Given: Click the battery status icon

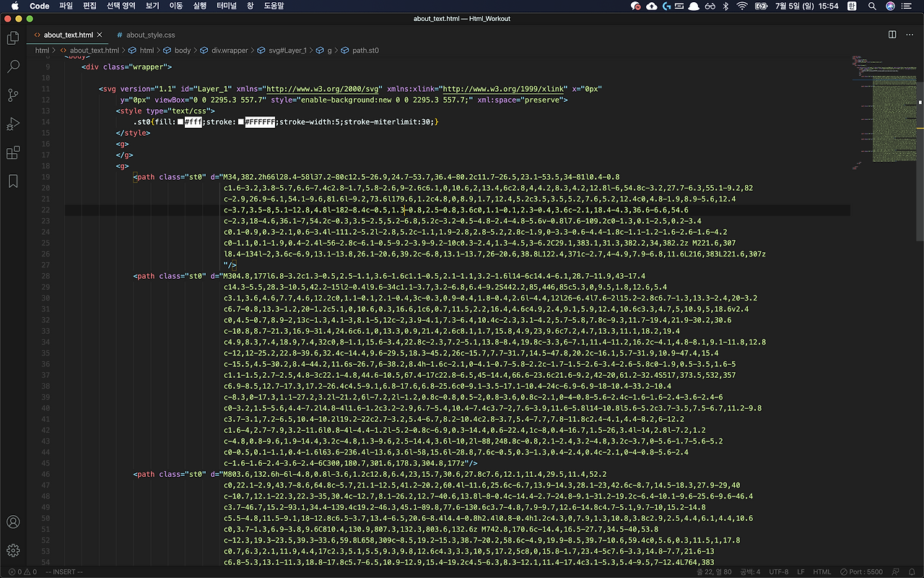Looking at the screenshot, I should coord(761,6).
